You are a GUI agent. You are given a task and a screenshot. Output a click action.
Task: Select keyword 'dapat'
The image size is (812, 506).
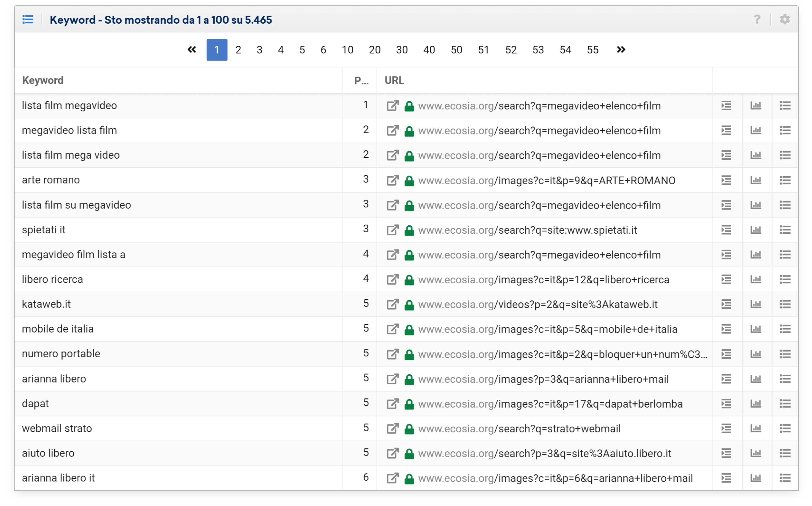[x=36, y=404]
